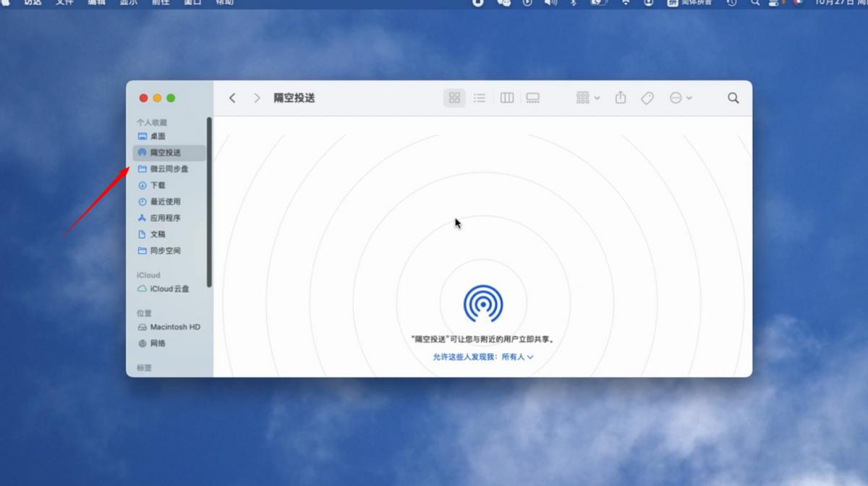Switch to gallery view mode
868x486 pixels.
[533, 98]
